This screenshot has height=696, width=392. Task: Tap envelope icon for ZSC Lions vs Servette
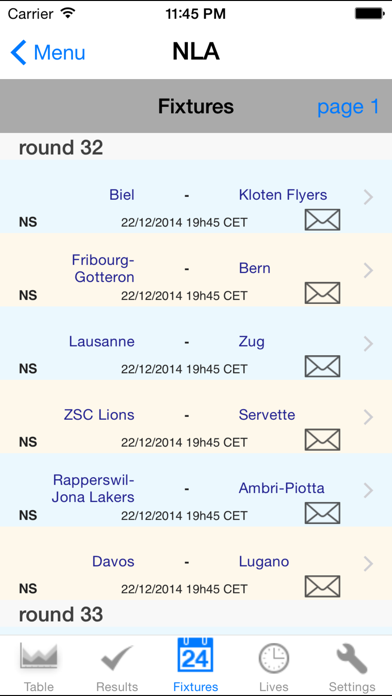tap(322, 439)
